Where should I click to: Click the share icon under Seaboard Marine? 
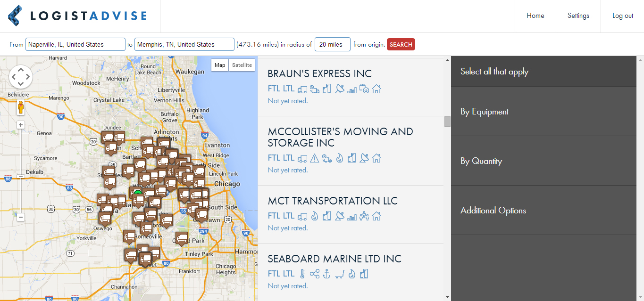tap(315, 274)
